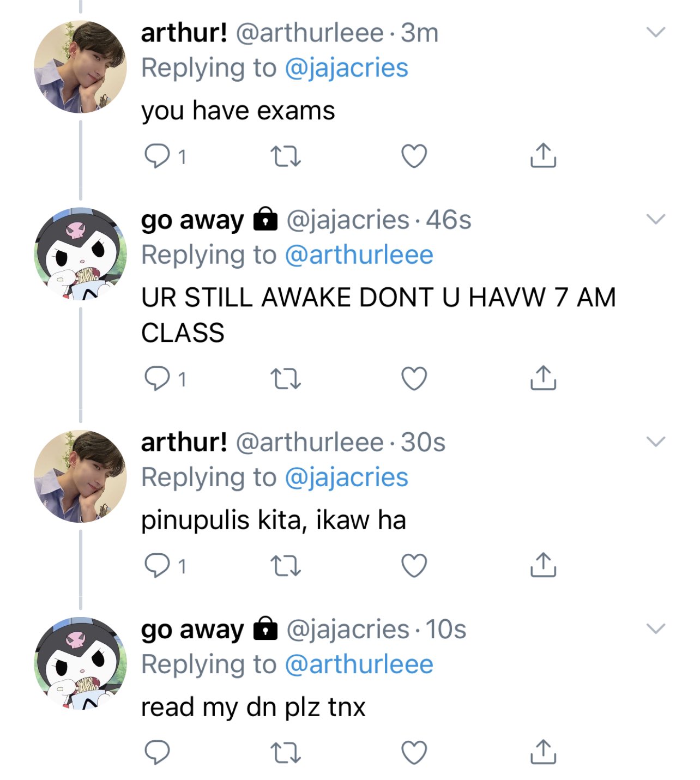The width and height of the screenshot is (700, 780).
Task: Open "go away" display name on 10s tweet
Action: tap(192, 630)
